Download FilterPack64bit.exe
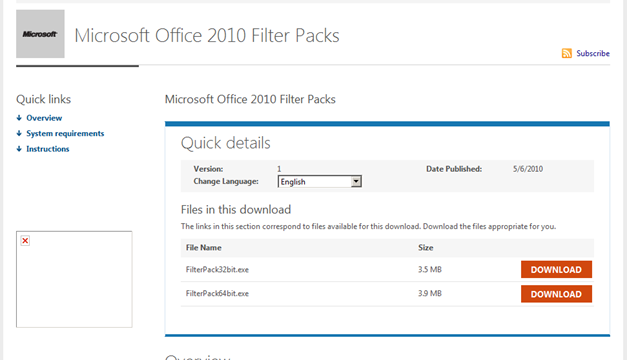The image size is (627, 360). pos(556,294)
